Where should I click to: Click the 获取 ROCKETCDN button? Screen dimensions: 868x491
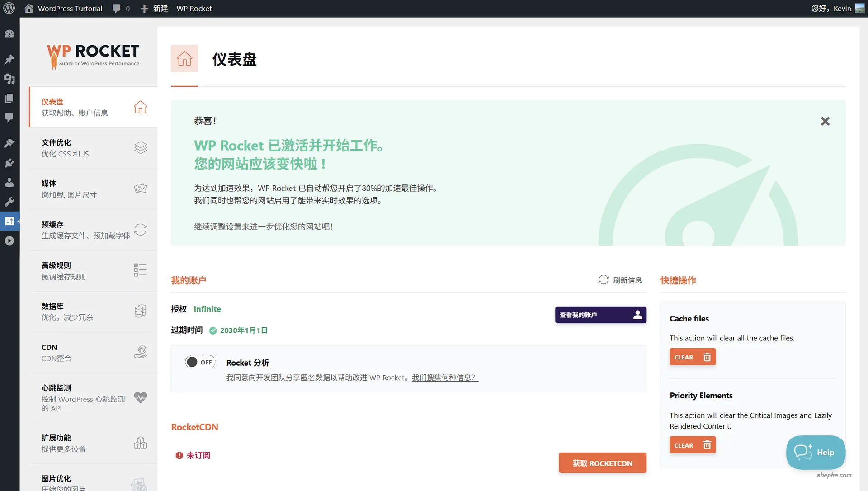[602, 463]
